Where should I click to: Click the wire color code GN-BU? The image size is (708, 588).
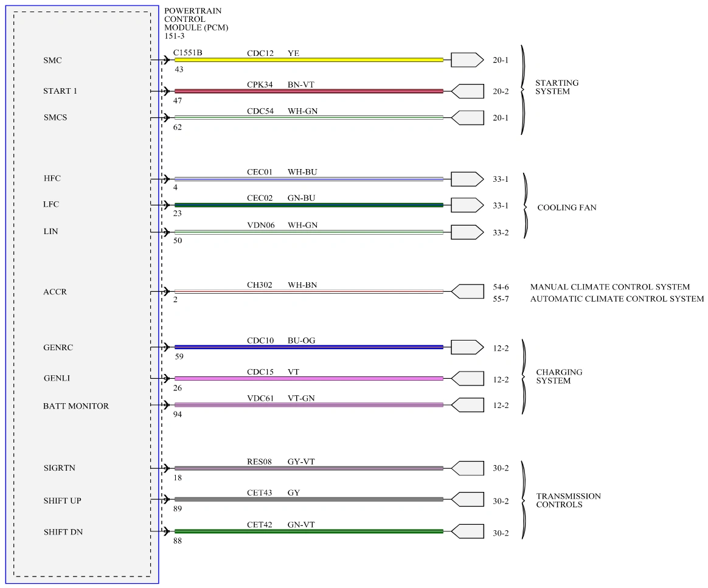[x=301, y=198]
